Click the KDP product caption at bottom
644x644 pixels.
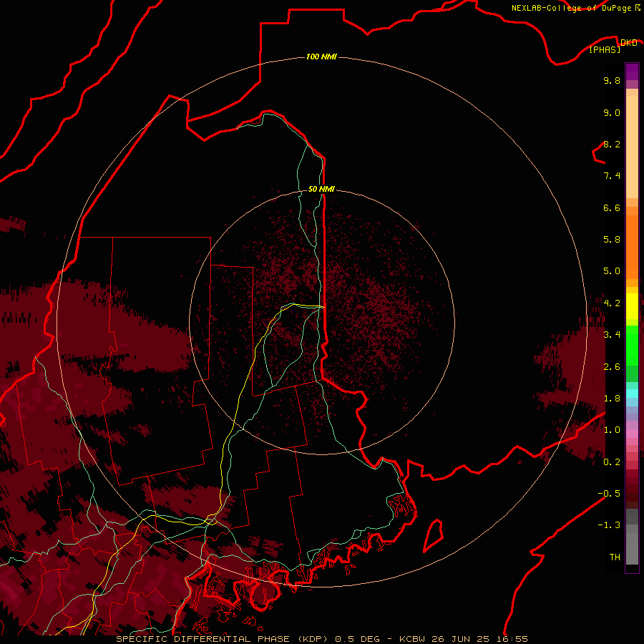pyautogui.click(x=322, y=639)
